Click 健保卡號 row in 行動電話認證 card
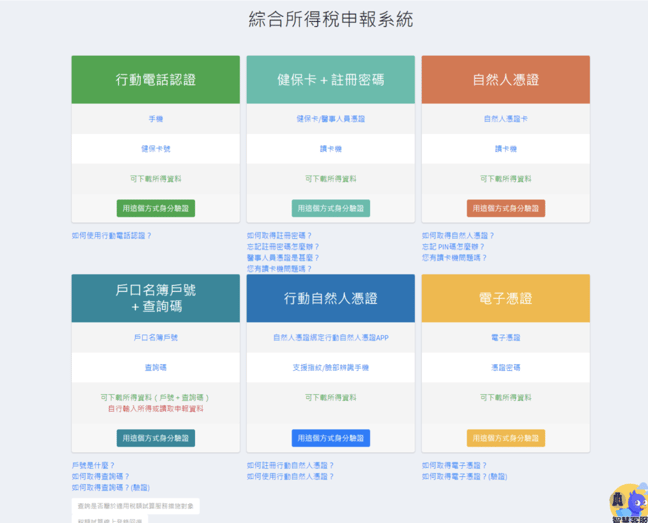The width and height of the screenshot is (648, 523). coord(156,148)
